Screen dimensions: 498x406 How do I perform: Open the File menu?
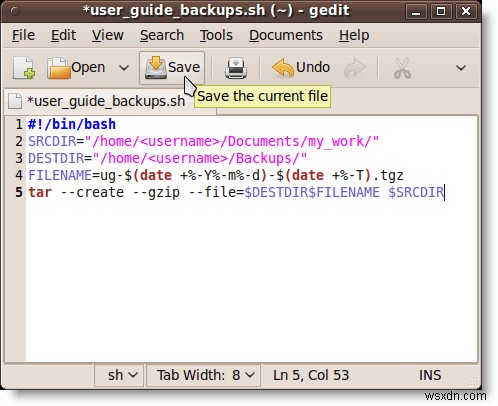click(23, 35)
